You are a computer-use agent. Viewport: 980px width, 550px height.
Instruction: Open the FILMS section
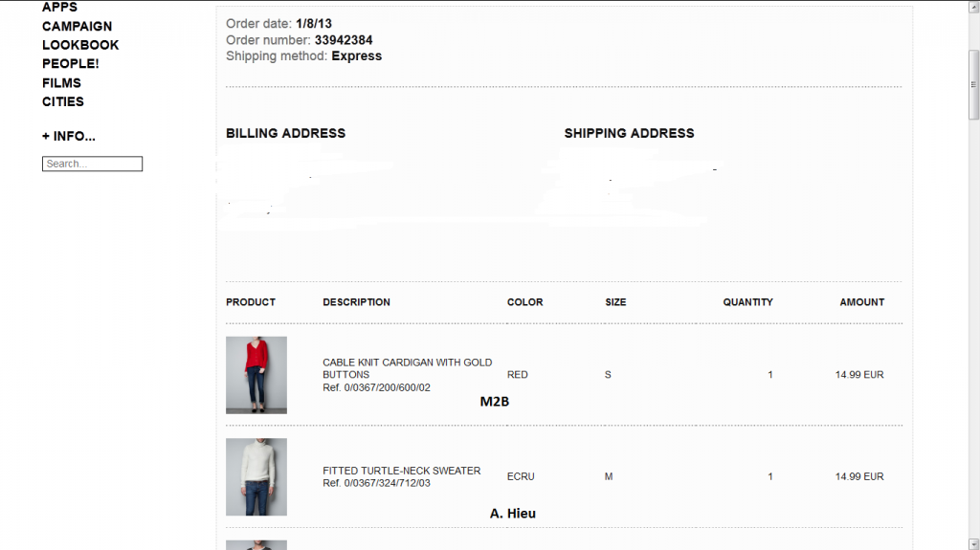(61, 82)
